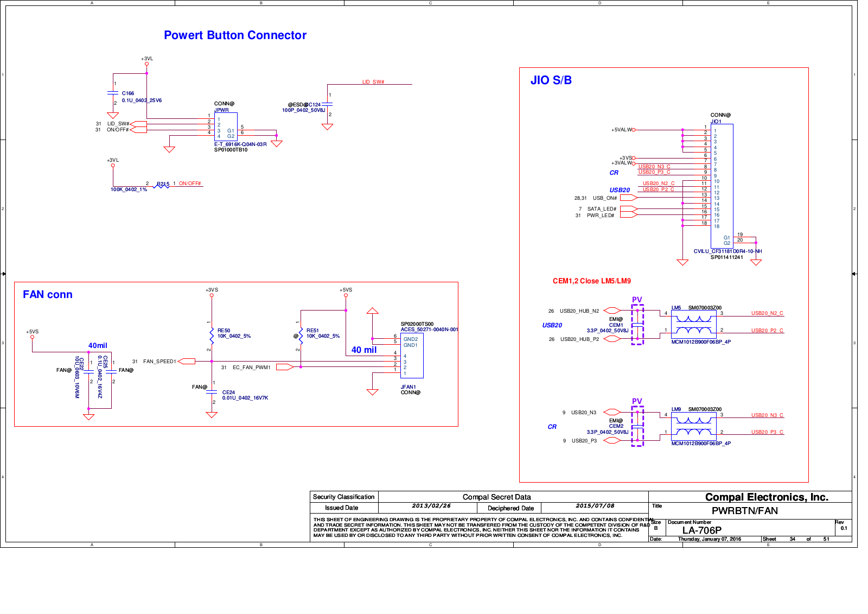This screenshot has height=614, width=868.
Task: Click the FAN_SPEED1 off-page port
Action: click(186, 361)
